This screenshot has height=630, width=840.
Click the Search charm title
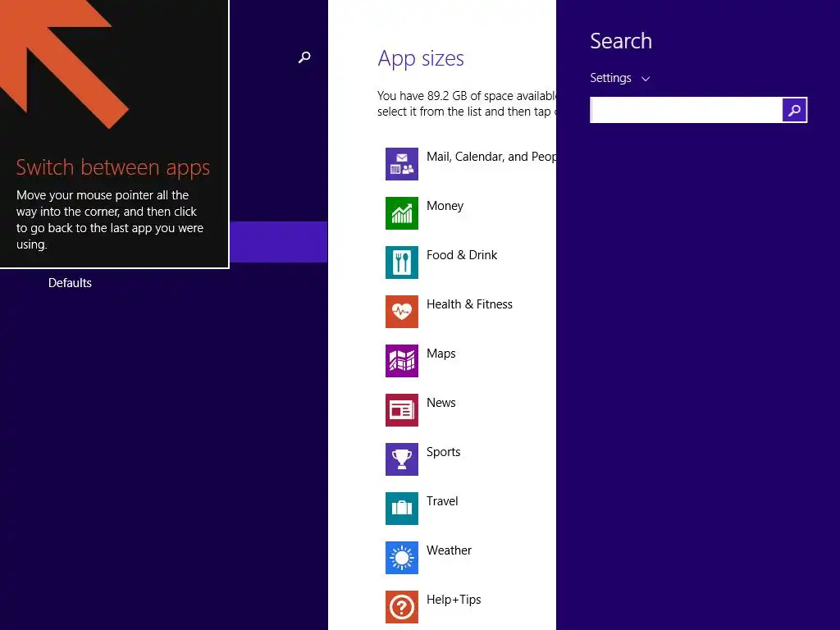pyautogui.click(x=621, y=41)
